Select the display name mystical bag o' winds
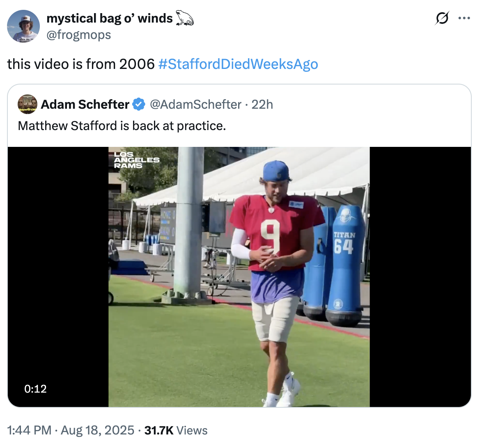 pos(109,17)
